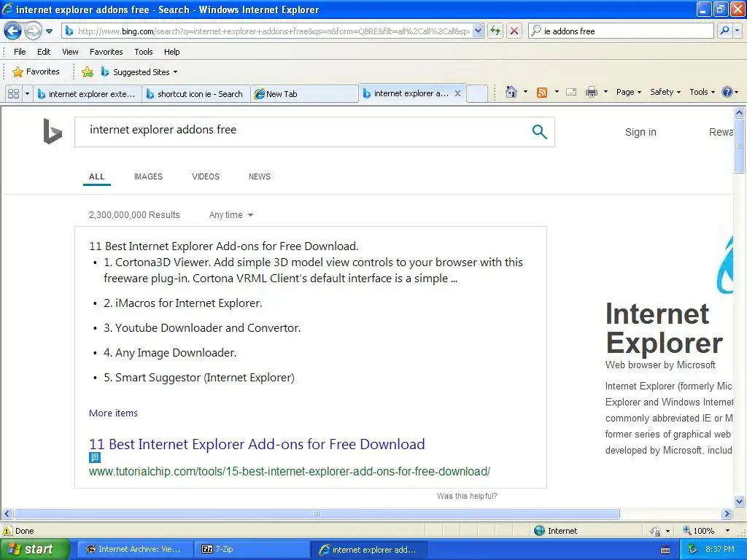Close the active 'internet explorer a...' tab

click(457, 93)
